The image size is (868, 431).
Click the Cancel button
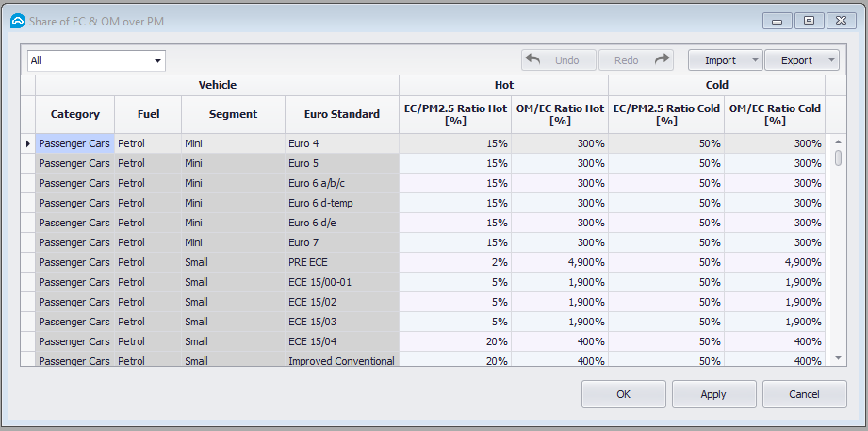(x=804, y=394)
